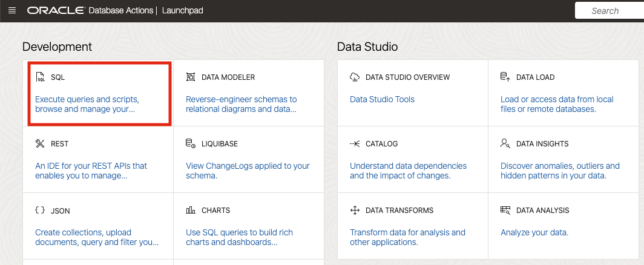Viewport: 644px width, 265px height.
Task: Click the Data Studio Overview cloud icon
Action: tap(355, 77)
